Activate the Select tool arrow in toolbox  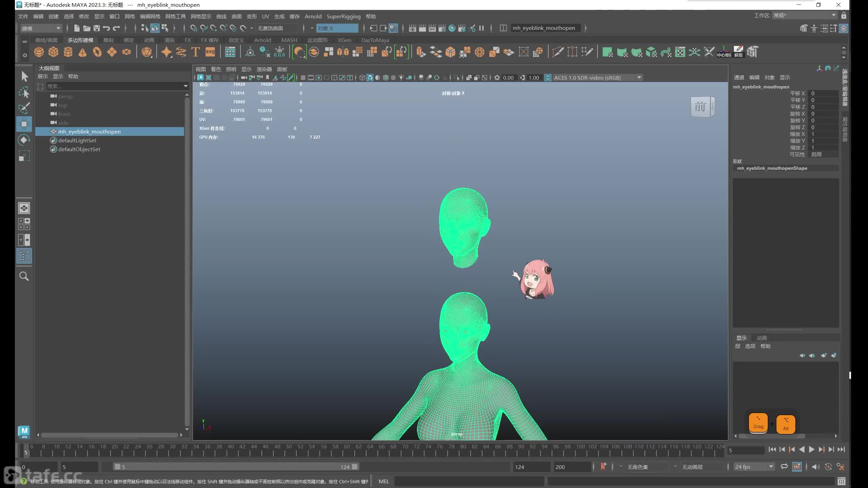[24, 76]
